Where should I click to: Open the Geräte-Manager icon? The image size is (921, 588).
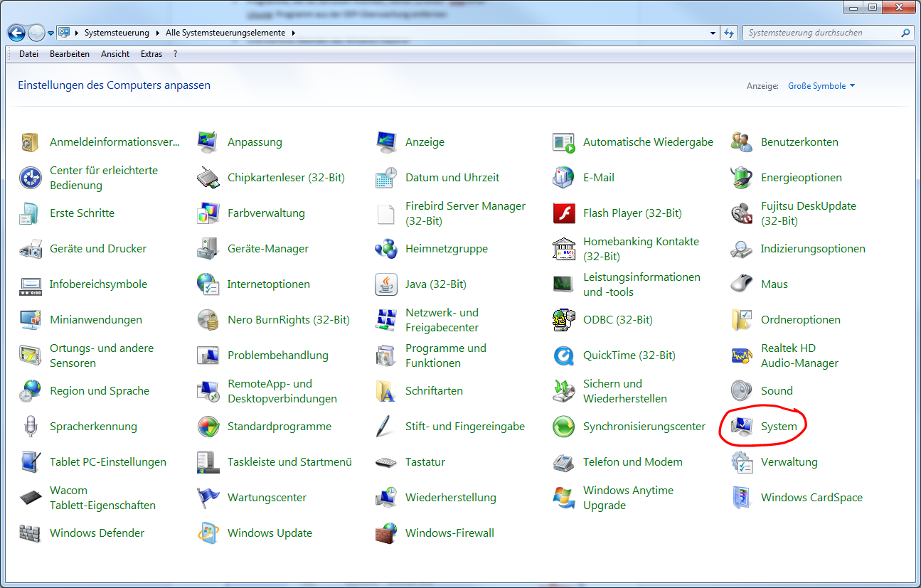pos(208,249)
